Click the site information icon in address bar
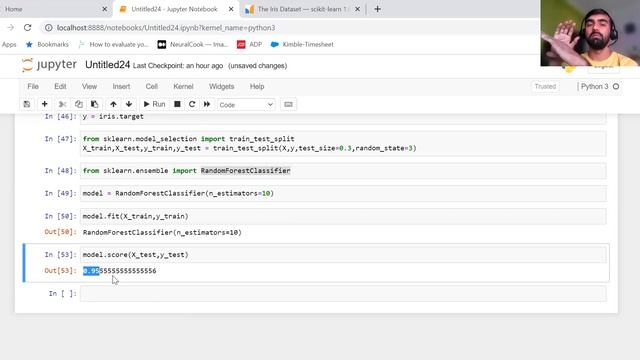This screenshot has width=640, height=360. coord(49,28)
